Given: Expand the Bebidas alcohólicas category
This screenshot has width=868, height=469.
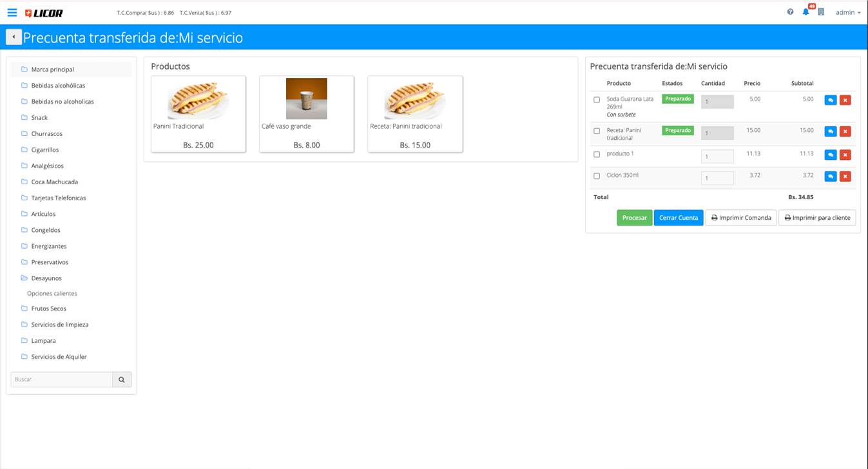Looking at the screenshot, I should tap(57, 86).
